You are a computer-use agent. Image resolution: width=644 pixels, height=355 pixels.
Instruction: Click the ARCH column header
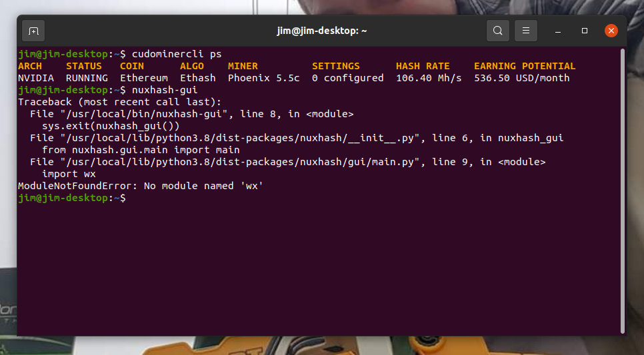pyautogui.click(x=30, y=66)
